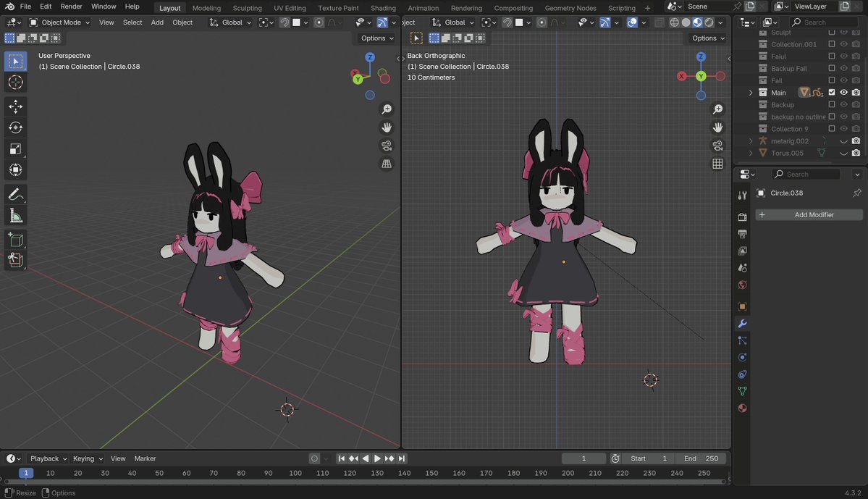Open the Object Mode dropdown
The width and height of the screenshot is (868, 499).
pyautogui.click(x=59, y=22)
